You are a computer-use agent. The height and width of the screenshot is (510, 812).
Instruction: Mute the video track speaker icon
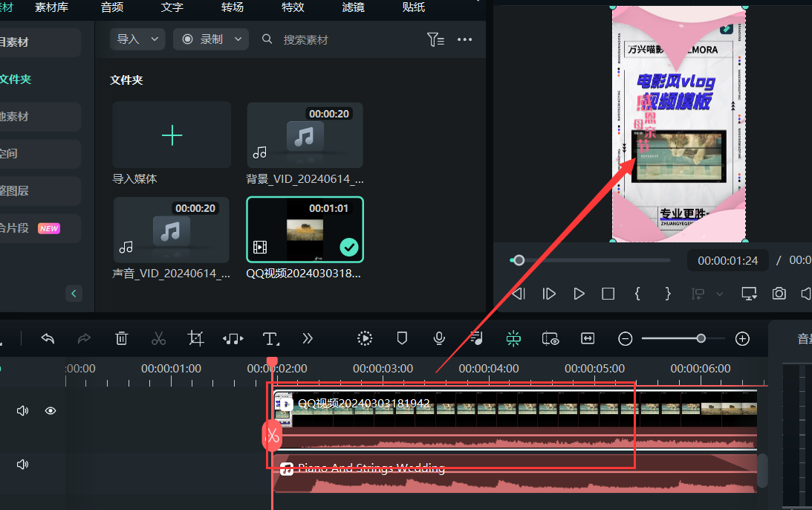tap(22, 410)
